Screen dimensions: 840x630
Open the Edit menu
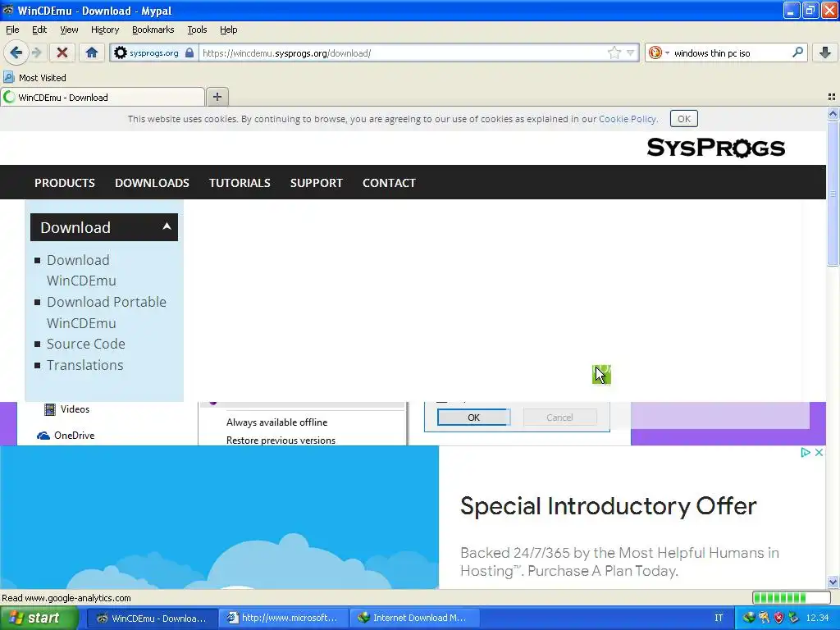[x=39, y=30]
